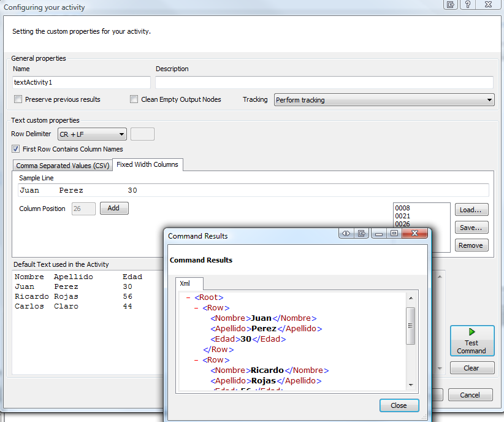Viewport: 504px width, 422px height.
Task: Click the dock icon in Command Results title bar
Action: click(x=362, y=233)
